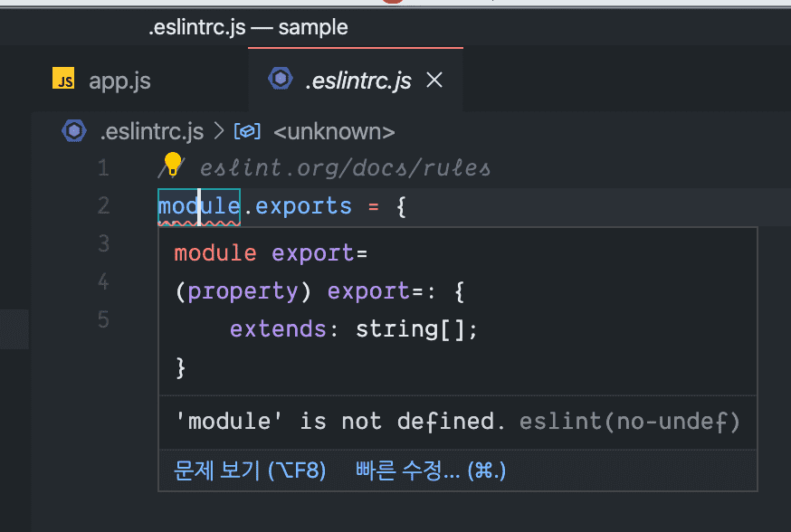Click the eslint(no-undef) rule code in hover

point(630,421)
